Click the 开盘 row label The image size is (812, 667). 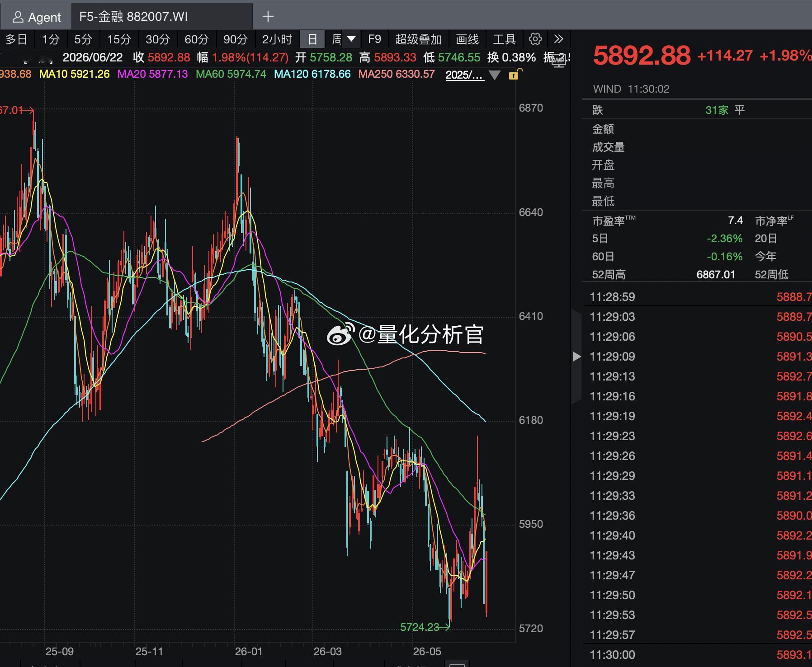pos(603,165)
